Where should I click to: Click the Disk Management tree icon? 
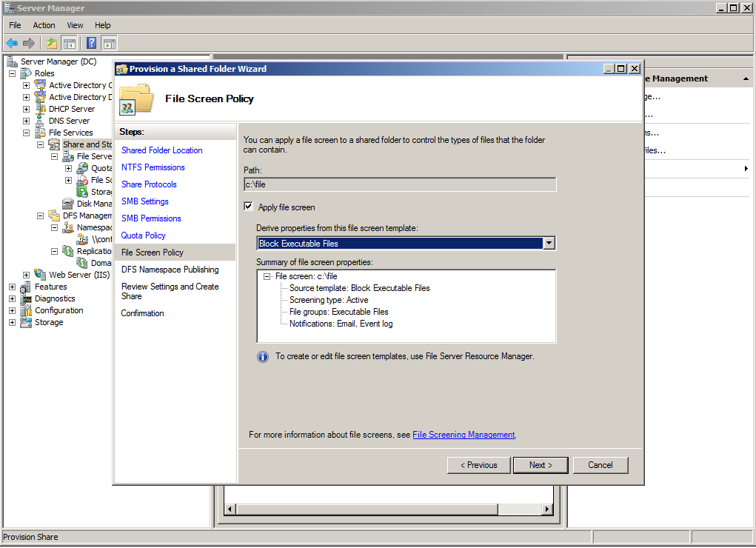tap(68, 204)
